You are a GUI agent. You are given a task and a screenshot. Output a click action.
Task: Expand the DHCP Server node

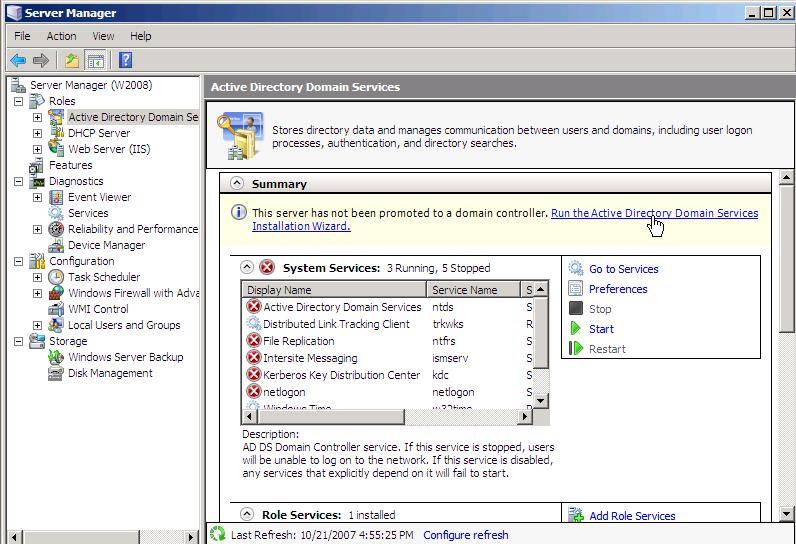38,133
